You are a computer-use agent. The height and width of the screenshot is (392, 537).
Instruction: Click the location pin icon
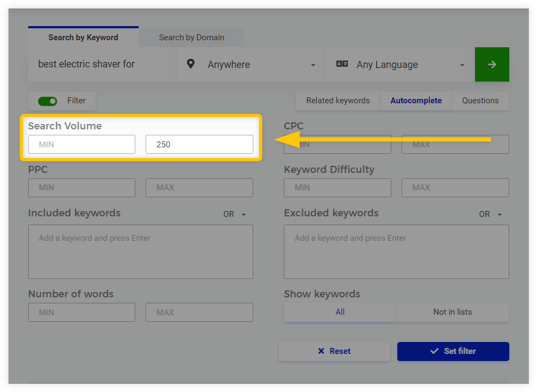point(191,64)
